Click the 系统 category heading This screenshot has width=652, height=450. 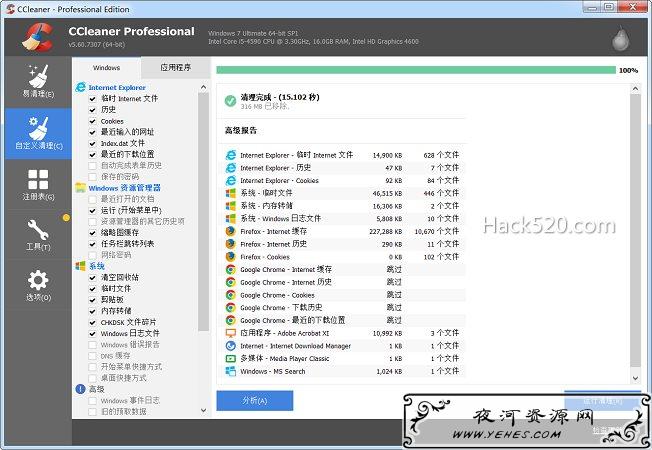(x=96, y=266)
